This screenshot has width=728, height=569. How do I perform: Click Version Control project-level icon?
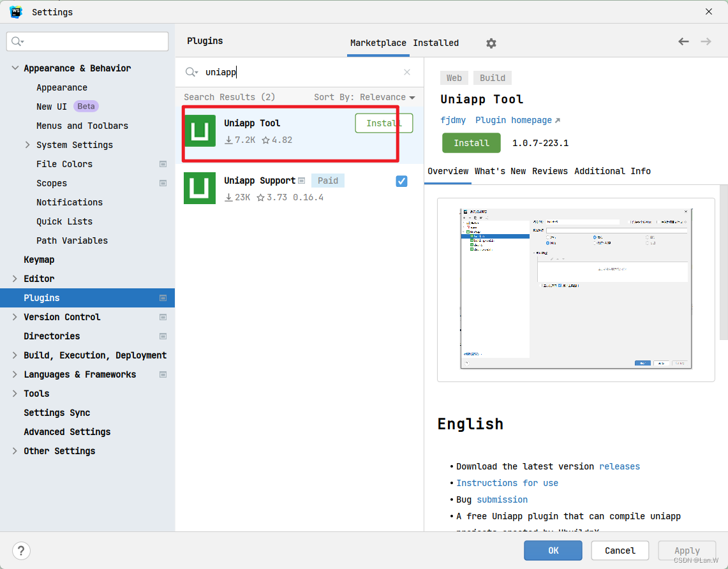163,317
